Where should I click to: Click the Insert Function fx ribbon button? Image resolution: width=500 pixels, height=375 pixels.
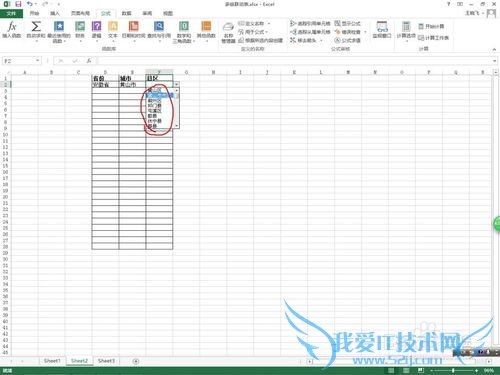(x=12, y=29)
